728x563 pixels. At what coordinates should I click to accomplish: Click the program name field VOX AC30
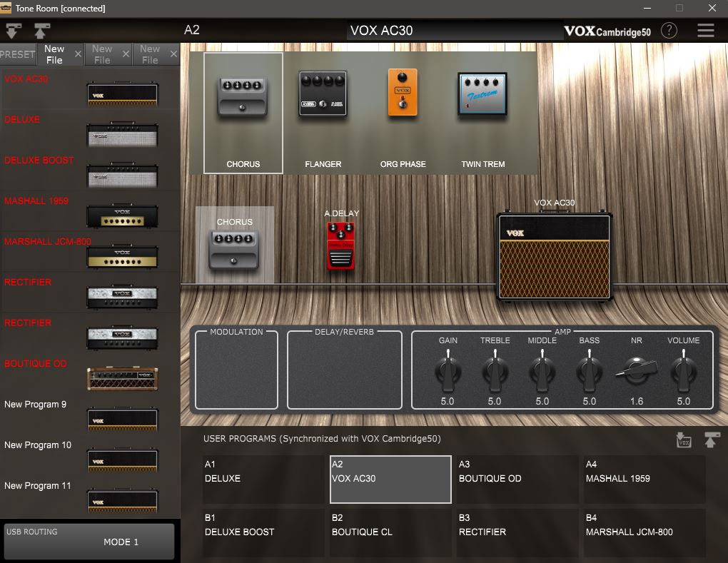point(455,30)
